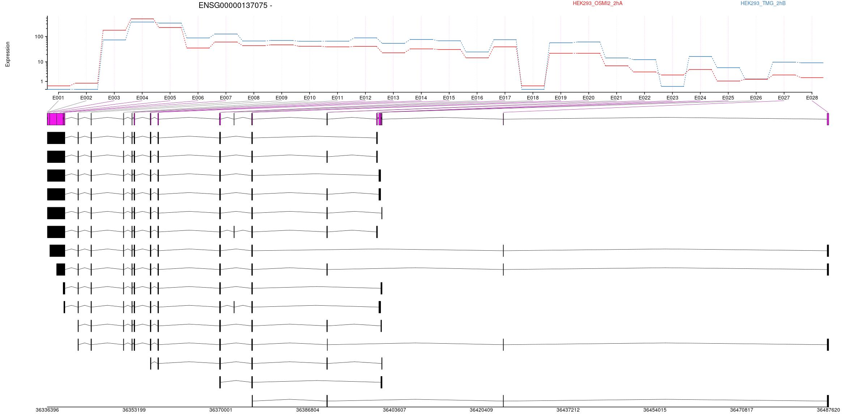Click genomic coordinate 36487620
This screenshot has height=416, width=868.
point(829,410)
